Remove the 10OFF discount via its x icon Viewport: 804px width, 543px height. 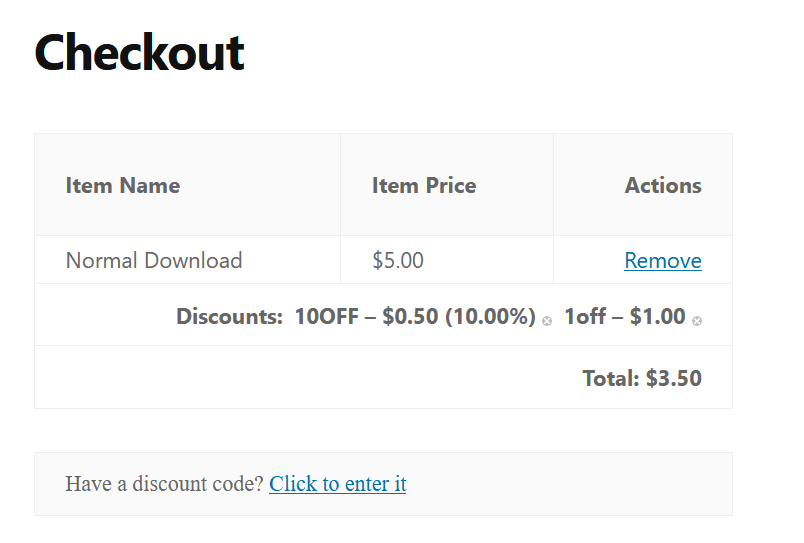pos(547,321)
